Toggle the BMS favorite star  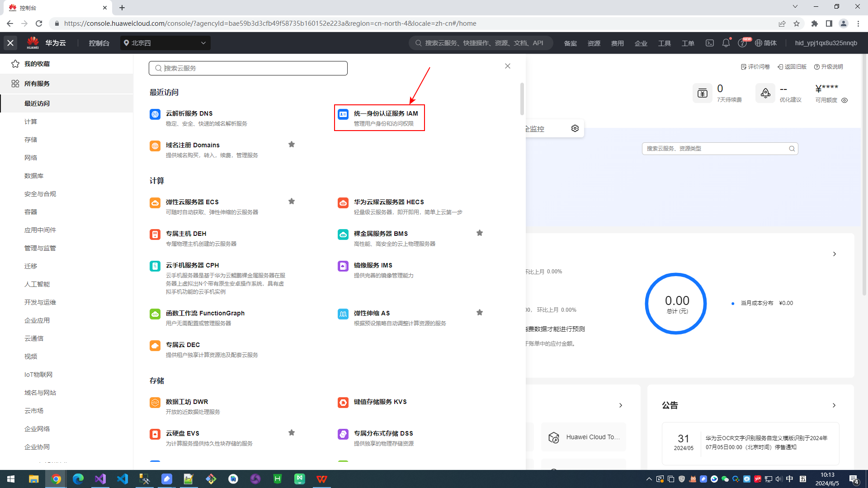point(480,233)
